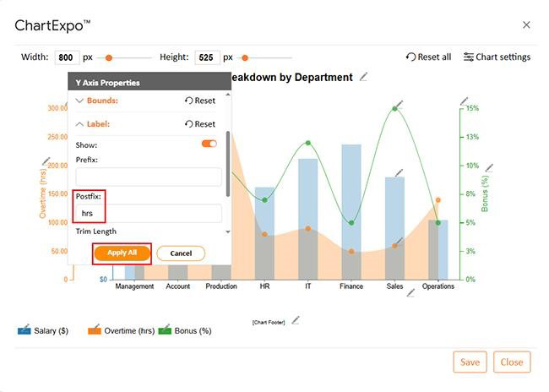Click pencil icon below Sales axis label
The height and width of the screenshot is (392, 549).
pos(411,293)
